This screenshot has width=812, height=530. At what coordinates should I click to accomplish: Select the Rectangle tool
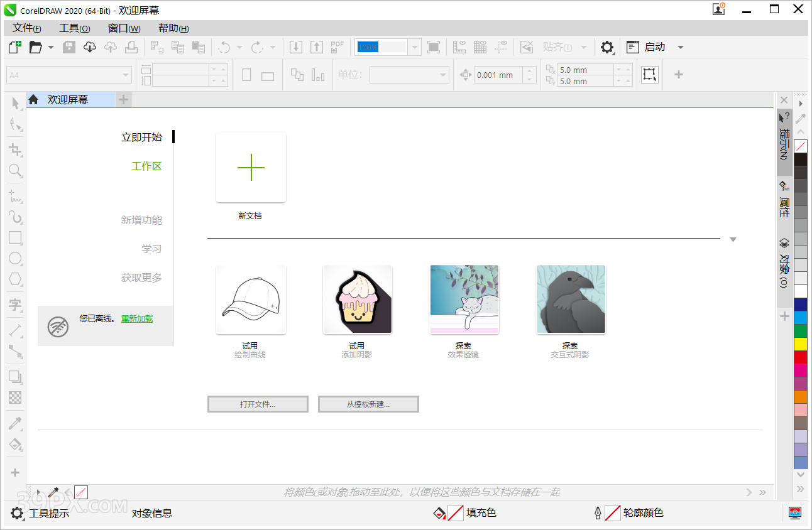(x=16, y=238)
